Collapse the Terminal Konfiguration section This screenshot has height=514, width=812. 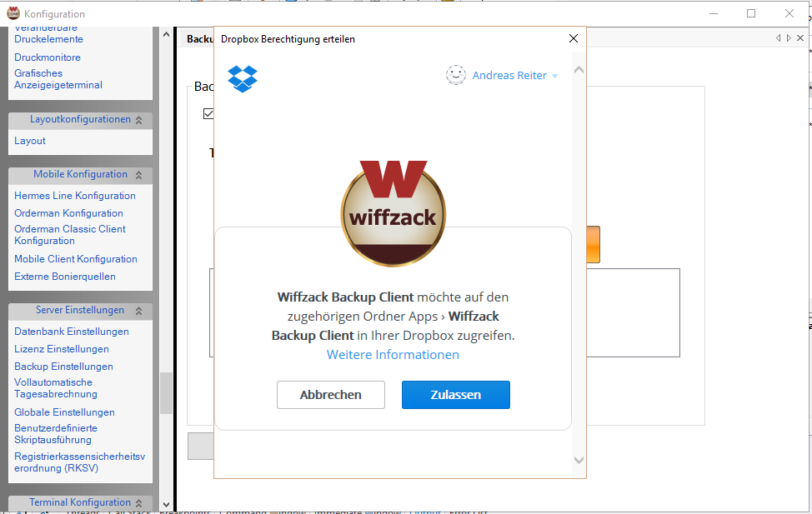(139, 503)
